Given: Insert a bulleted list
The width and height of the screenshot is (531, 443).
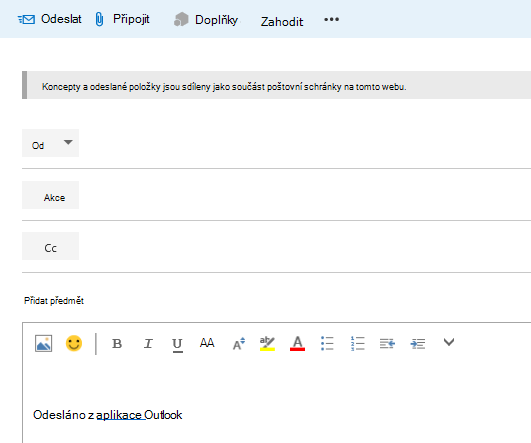Looking at the screenshot, I should point(327,343).
